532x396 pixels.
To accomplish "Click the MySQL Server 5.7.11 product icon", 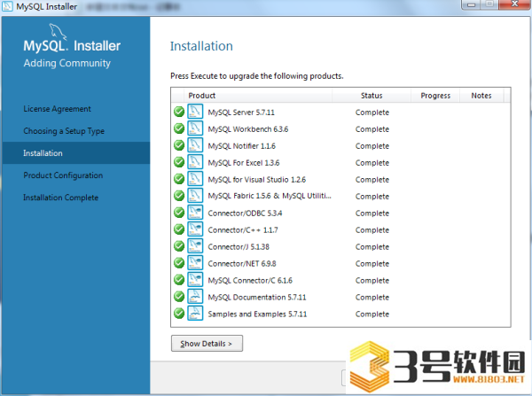I will 195,112.
